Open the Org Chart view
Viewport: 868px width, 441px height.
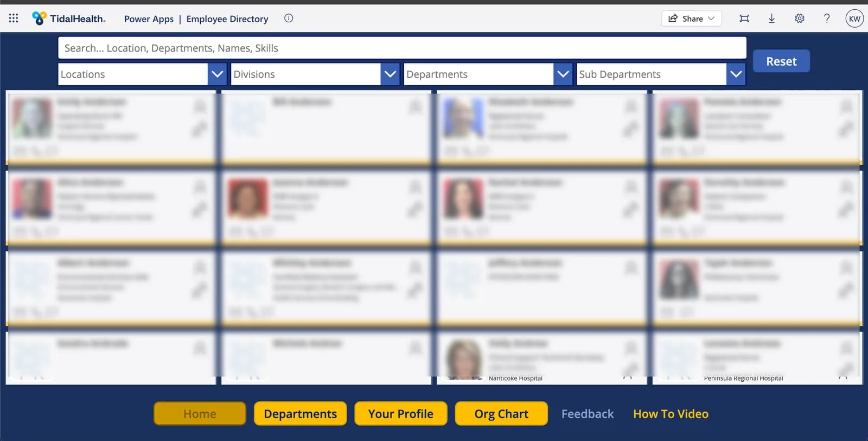click(x=501, y=414)
